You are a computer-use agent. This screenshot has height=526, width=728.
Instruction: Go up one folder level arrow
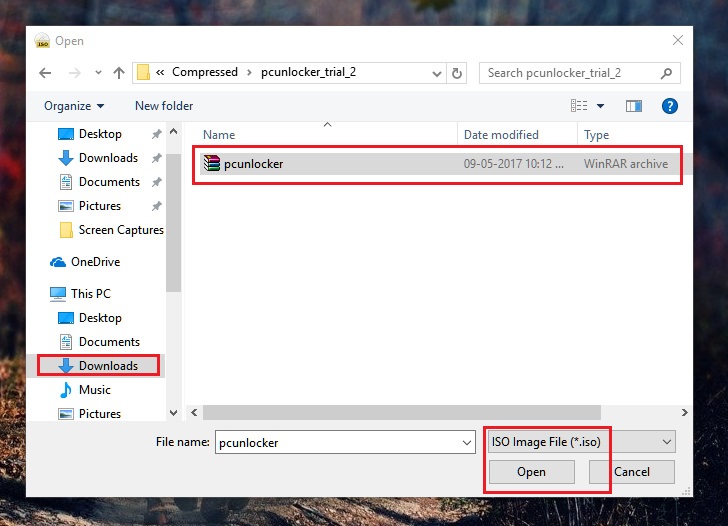pyautogui.click(x=119, y=73)
